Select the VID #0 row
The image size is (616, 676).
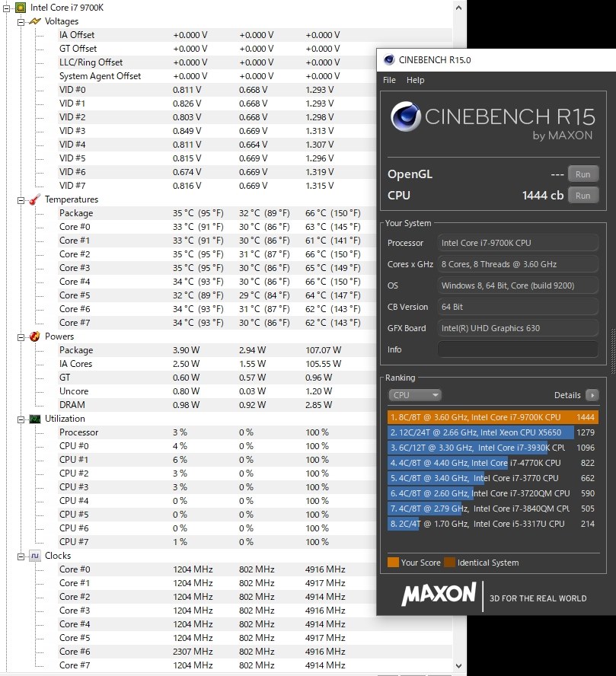[217, 90]
